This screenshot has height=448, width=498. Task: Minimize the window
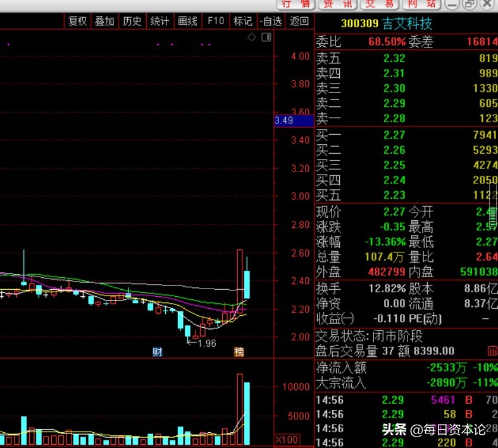(x=452, y=4)
